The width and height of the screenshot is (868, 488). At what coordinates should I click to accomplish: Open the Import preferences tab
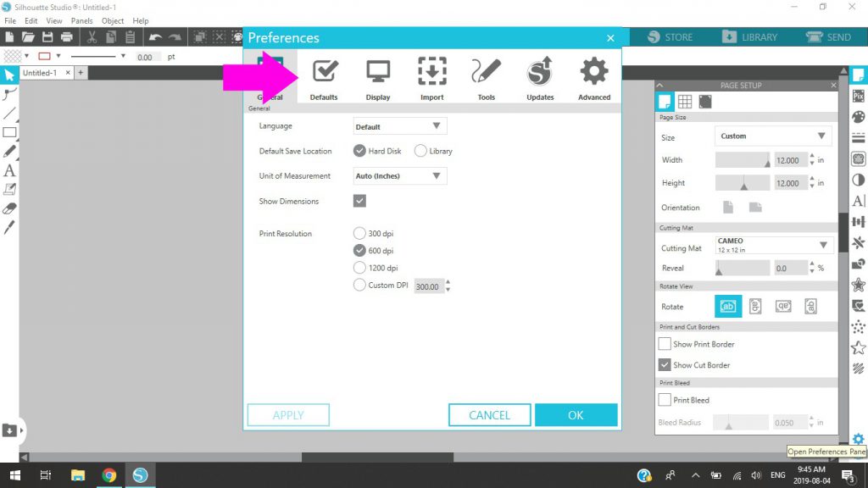coord(431,79)
